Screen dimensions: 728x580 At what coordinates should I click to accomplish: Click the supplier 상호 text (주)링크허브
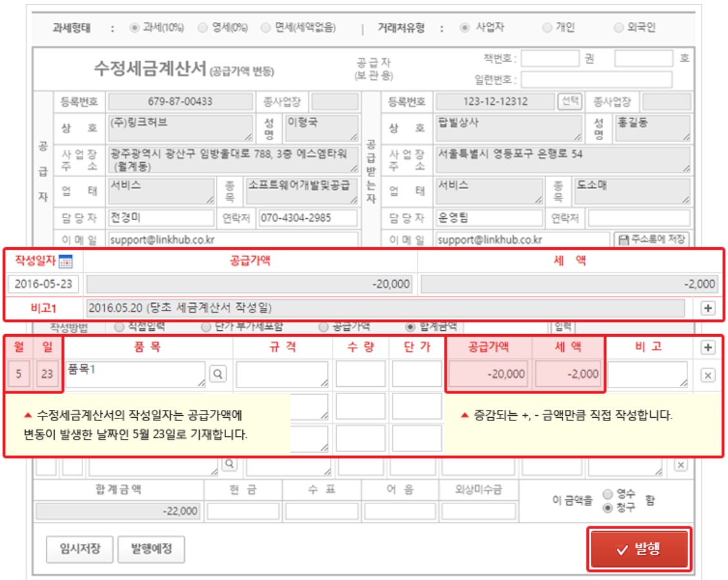click(x=139, y=122)
